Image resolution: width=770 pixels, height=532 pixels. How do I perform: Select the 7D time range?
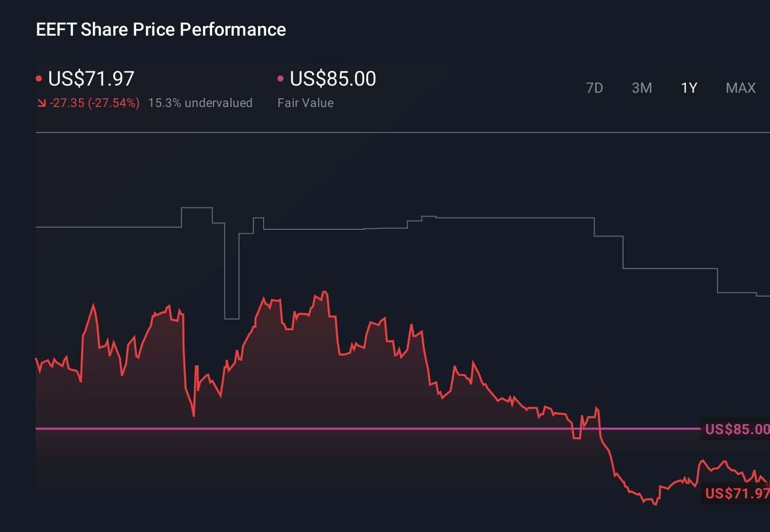595,88
